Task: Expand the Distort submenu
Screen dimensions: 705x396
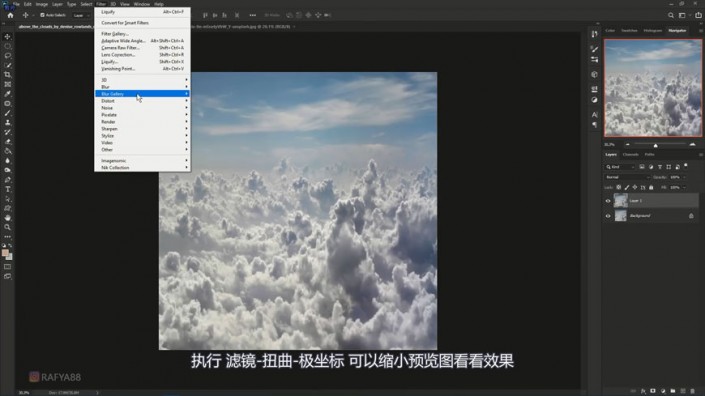Action: click(142, 101)
